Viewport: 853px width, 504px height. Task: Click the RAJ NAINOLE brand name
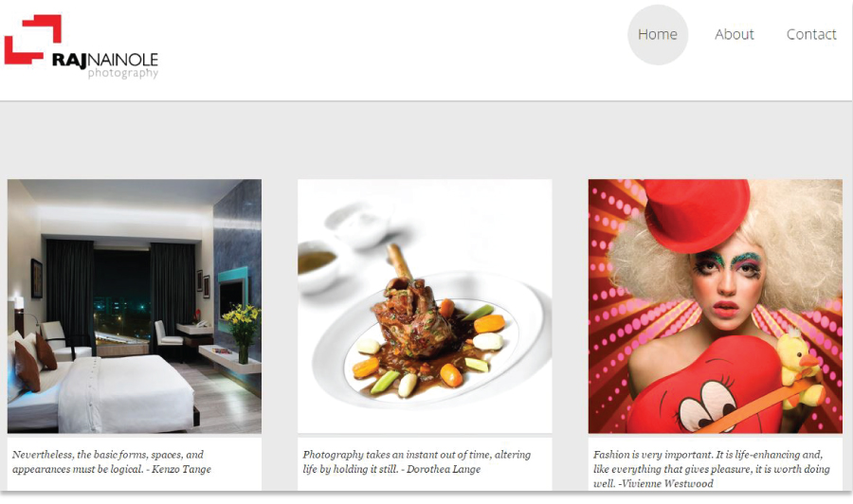click(105, 60)
